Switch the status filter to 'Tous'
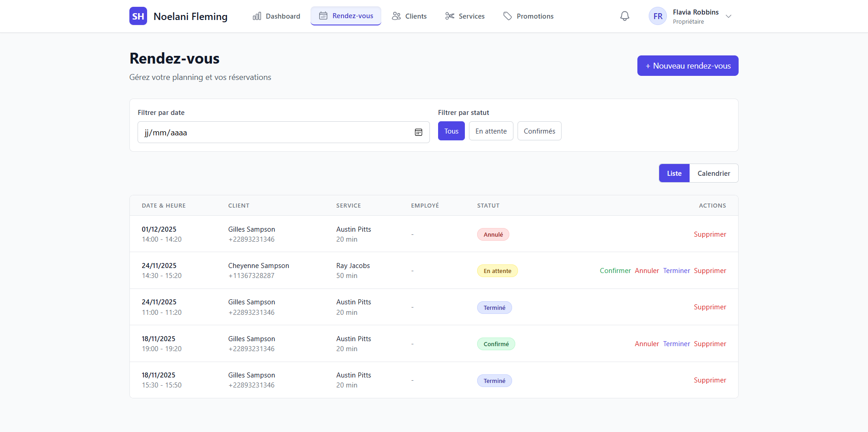Screen dimensions: 868x432 (x=451, y=131)
